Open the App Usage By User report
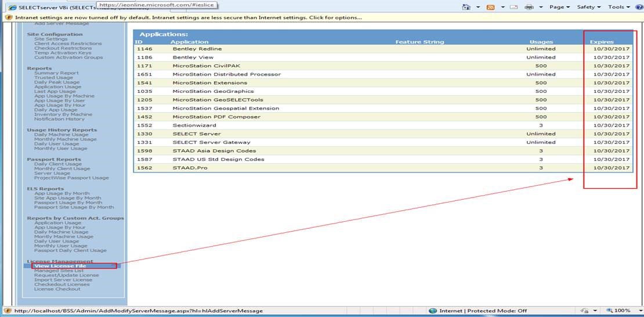The width and height of the screenshot is (644, 317). [60, 100]
